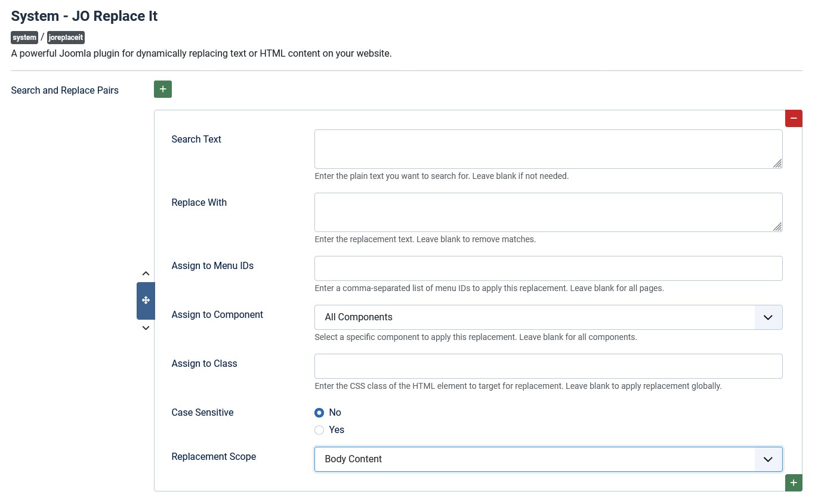
Task: Select No for Case Sensitive
Action: [x=320, y=413]
